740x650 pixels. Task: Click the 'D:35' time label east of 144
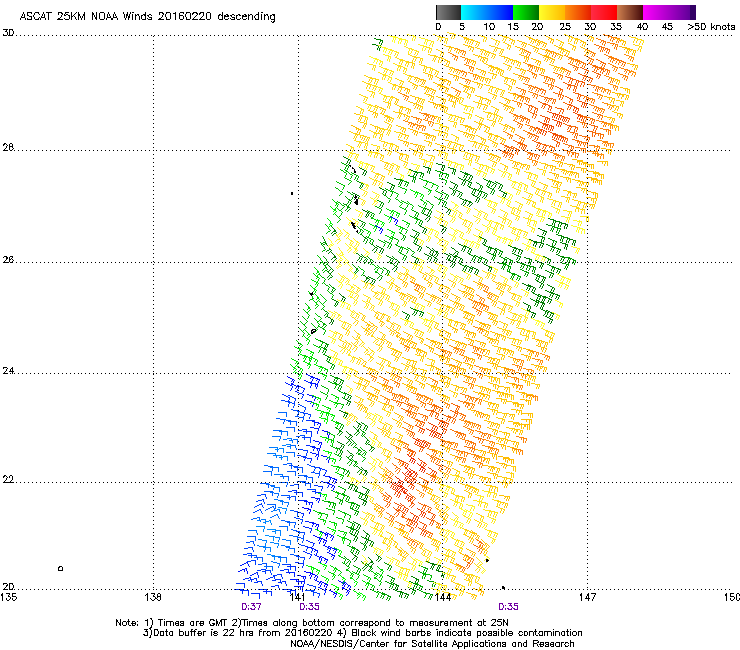click(x=508, y=607)
